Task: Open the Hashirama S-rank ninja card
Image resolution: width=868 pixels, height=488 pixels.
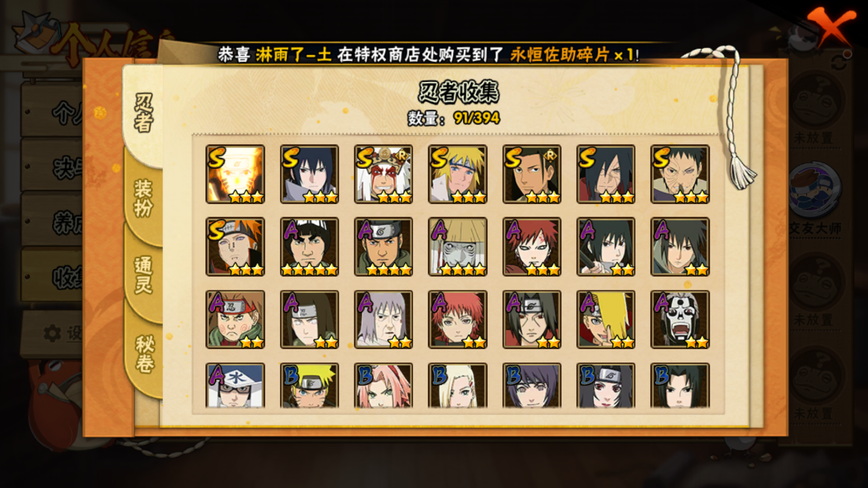Action: click(x=532, y=174)
